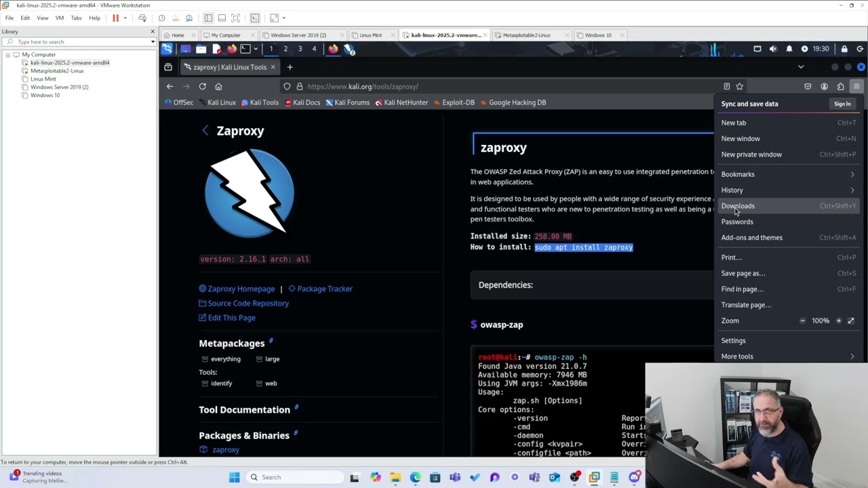Open the Package Tracker link
Image resolution: width=868 pixels, height=488 pixels.
[320, 289]
